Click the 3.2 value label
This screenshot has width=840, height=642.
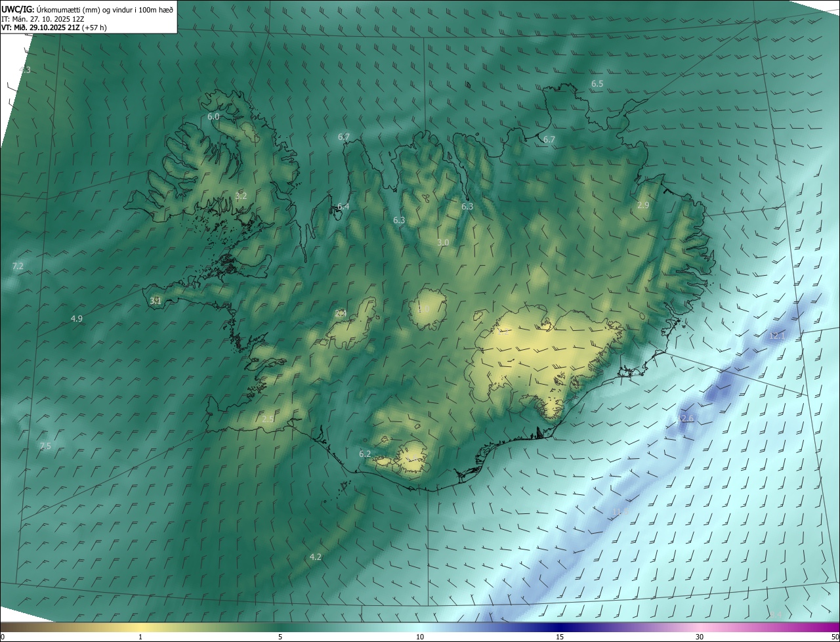coord(241,196)
